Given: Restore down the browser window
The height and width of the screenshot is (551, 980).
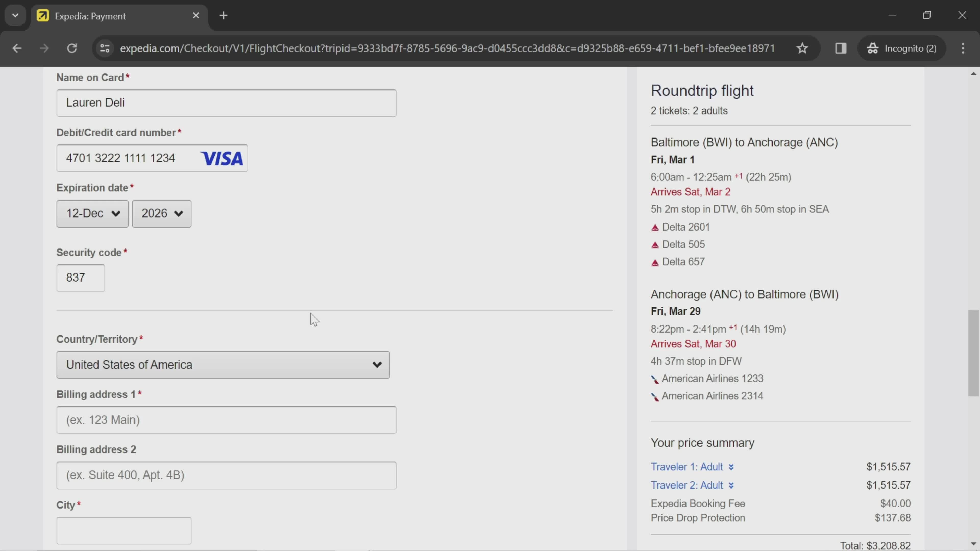Looking at the screenshot, I should coord(927,15).
